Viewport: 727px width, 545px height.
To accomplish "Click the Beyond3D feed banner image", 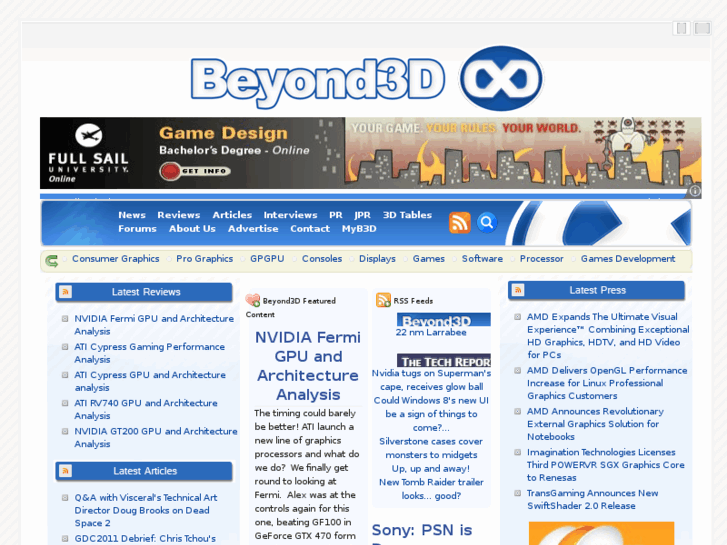I will 444,319.
